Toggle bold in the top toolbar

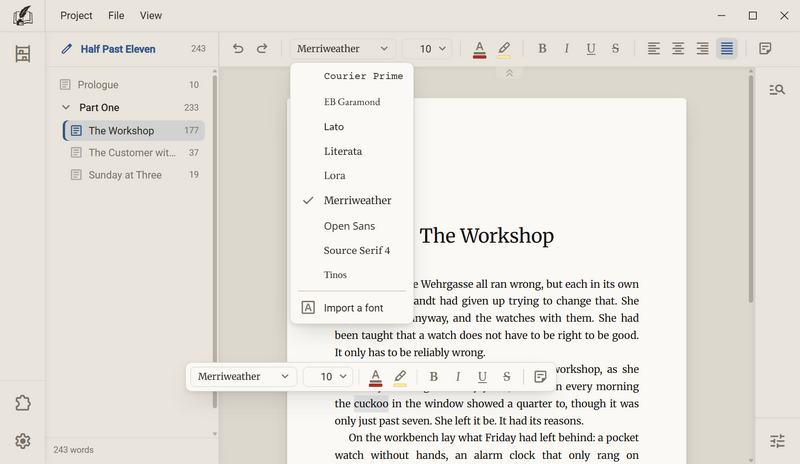pyautogui.click(x=542, y=48)
